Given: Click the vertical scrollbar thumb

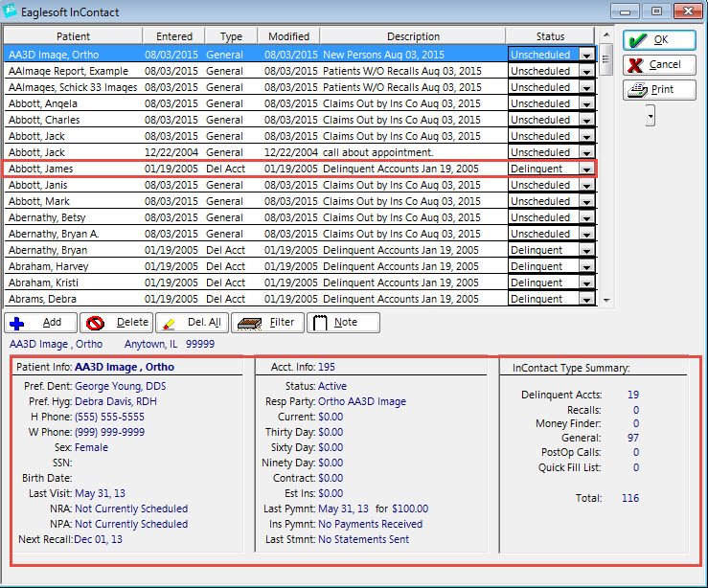Looking at the screenshot, I should [x=605, y=59].
